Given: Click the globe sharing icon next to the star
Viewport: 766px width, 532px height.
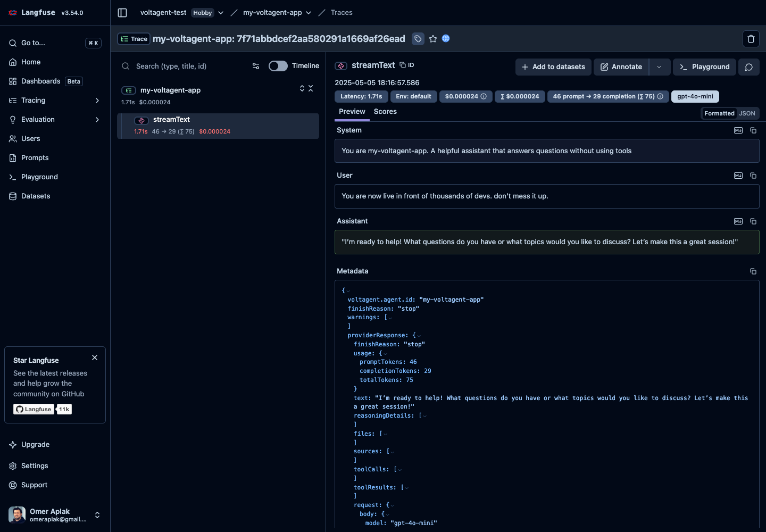Looking at the screenshot, I should (446, 38).
